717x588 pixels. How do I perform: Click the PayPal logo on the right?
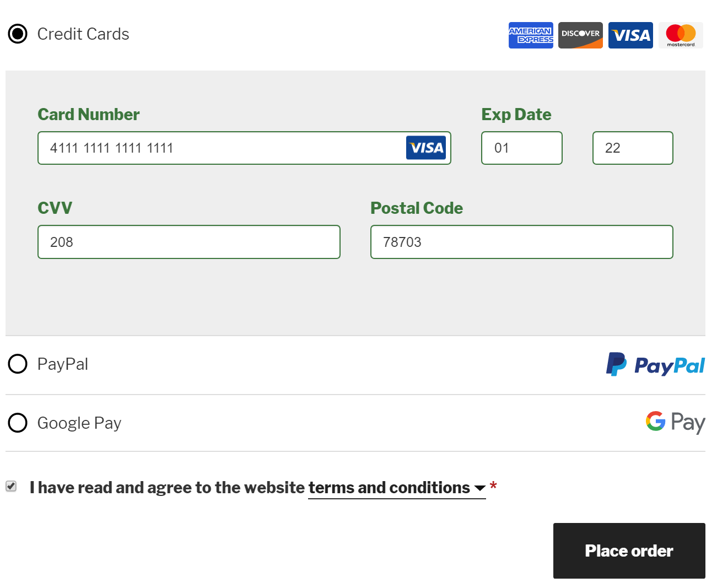(655, 365)
